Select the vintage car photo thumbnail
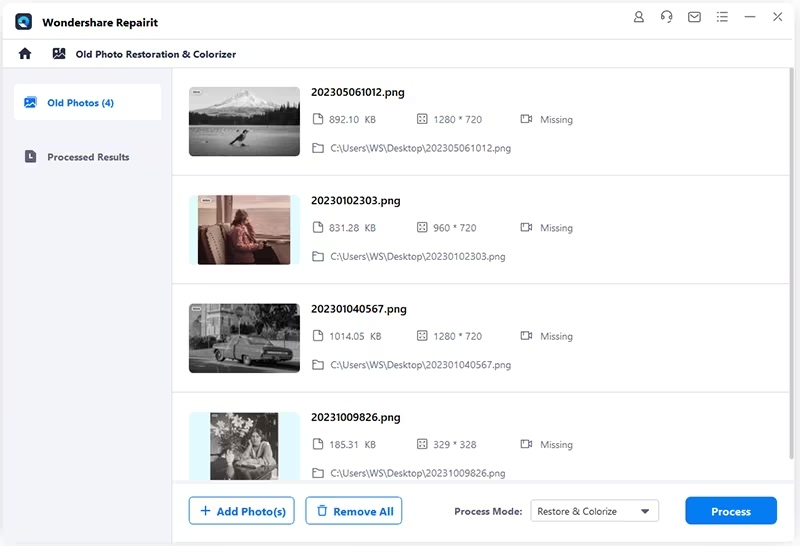Screen dimensions: 800x546 (x=244, y=338)
